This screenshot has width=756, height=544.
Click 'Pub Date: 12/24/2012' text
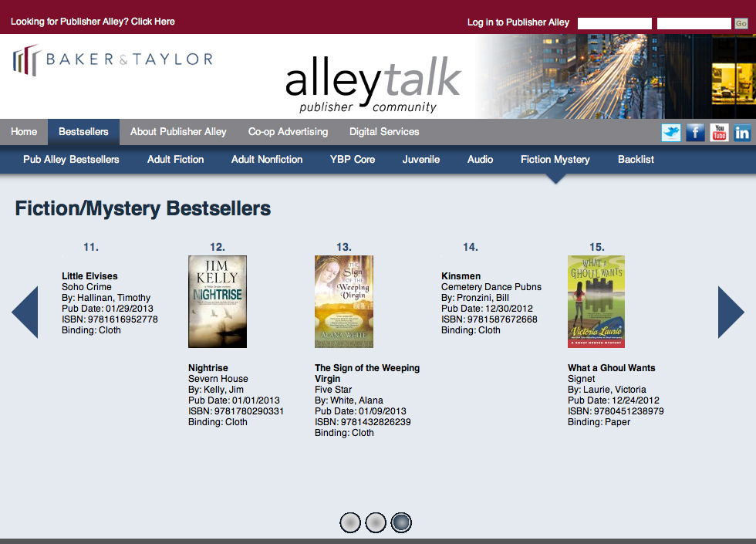point(613,400)
